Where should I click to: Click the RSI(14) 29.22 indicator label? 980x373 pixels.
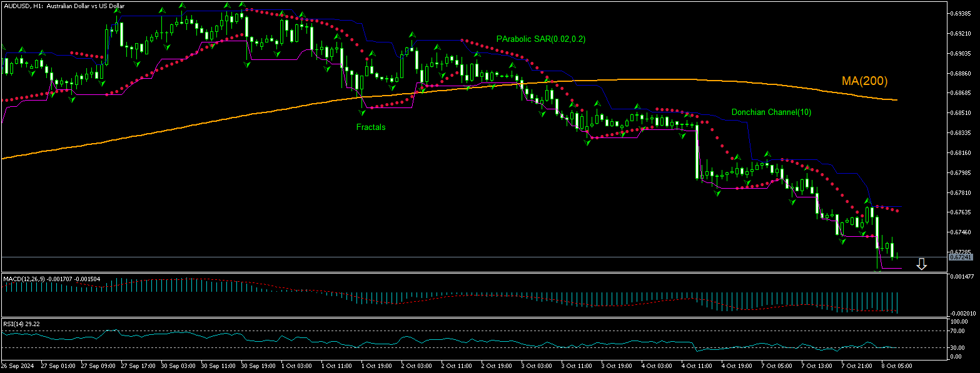point(21,324)
